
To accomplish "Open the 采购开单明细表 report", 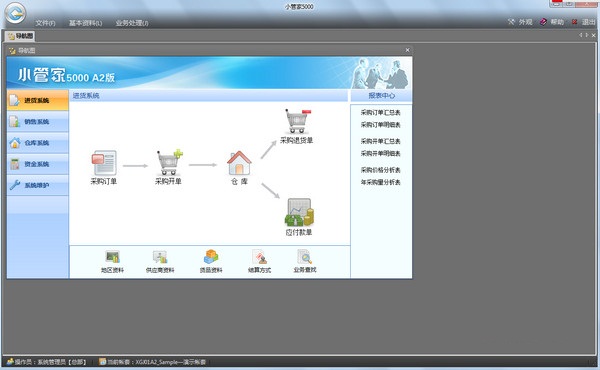I will tap(380, 153).
